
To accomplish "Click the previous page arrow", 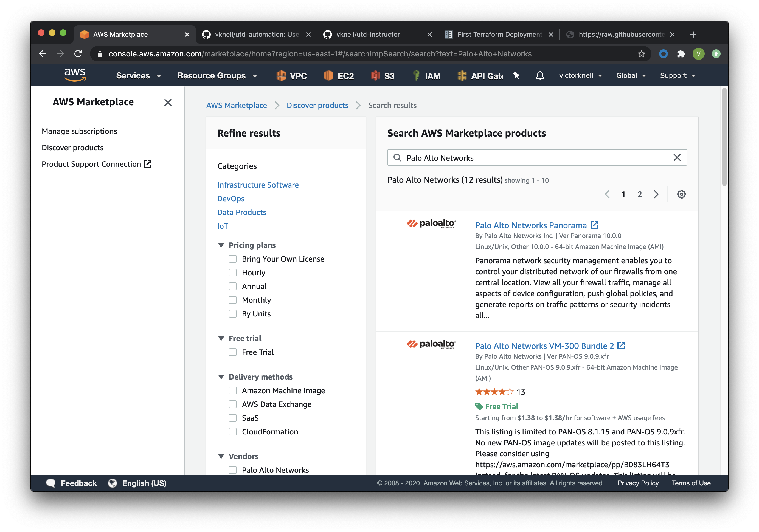I will (x=607, y=194).
